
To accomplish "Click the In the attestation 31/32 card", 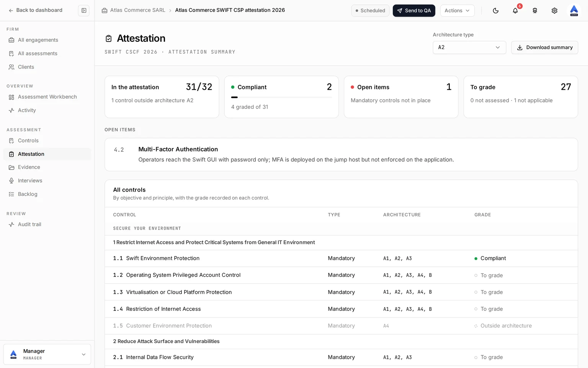I will tap(162, 97).
